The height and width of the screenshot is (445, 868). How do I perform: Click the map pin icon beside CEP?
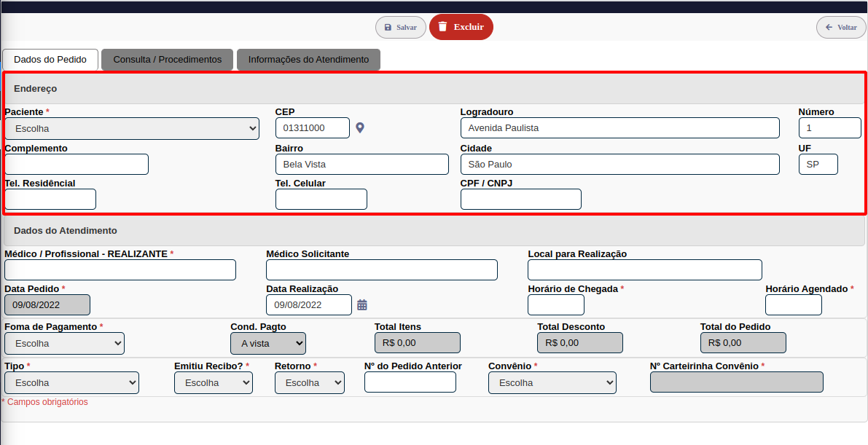point(359,128)
